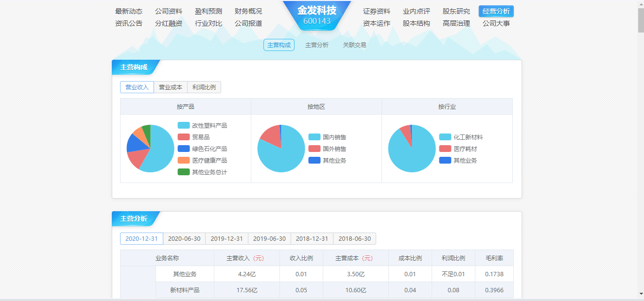The image size is (644, 301).
Task: Click the vertical page scrollbar thumb
Action: tap(641, 20)
